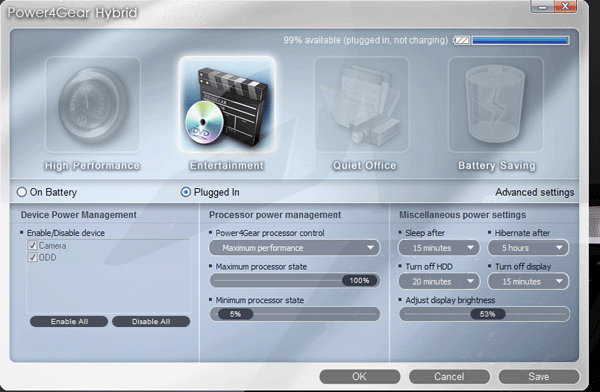Click the Entertainment mode label
The width and height of the screenshot is (600, 392).
(x=227, y=166)
